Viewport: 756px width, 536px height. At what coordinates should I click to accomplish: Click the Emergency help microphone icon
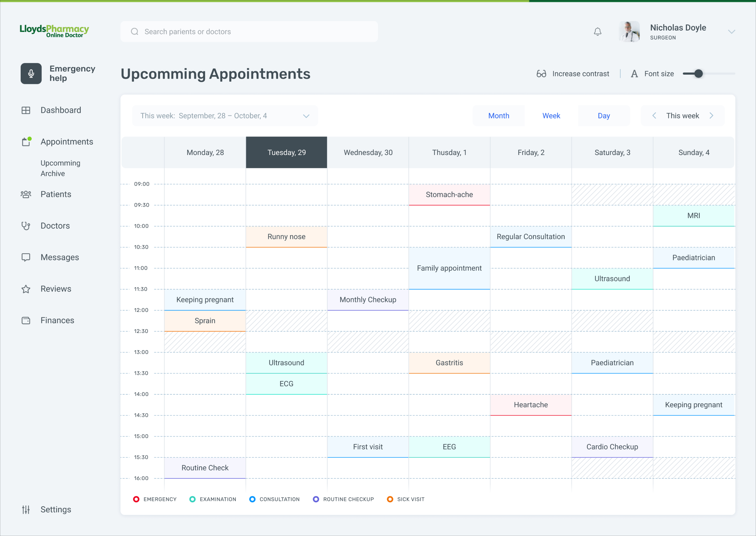[x=31, y=73]
